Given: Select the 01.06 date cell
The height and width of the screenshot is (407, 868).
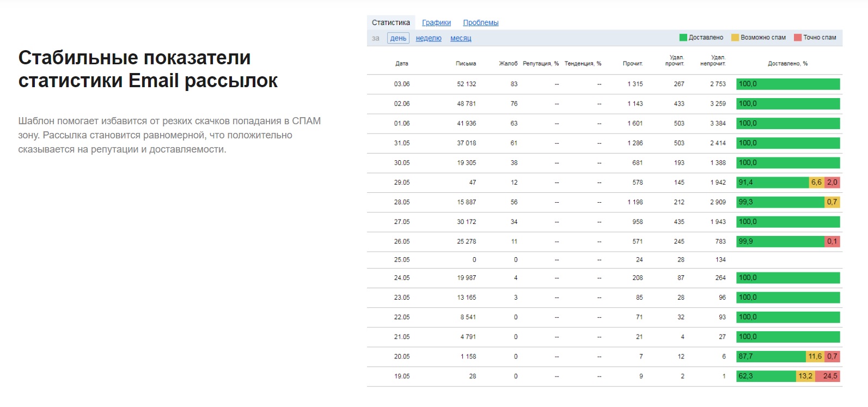Looking at the screenshot, I should 402,123.
